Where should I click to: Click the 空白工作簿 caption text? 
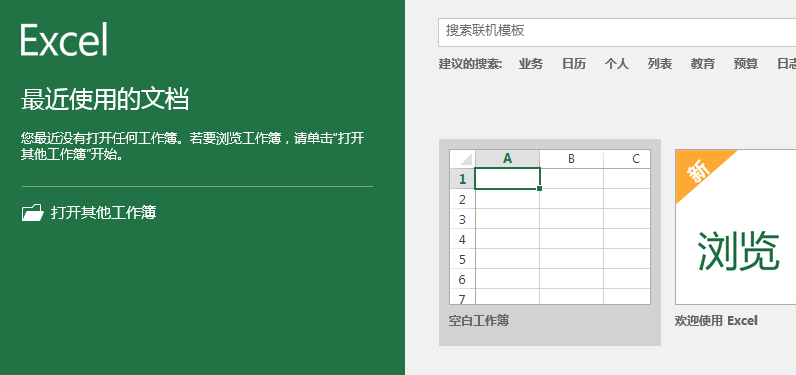click(479, 321)
